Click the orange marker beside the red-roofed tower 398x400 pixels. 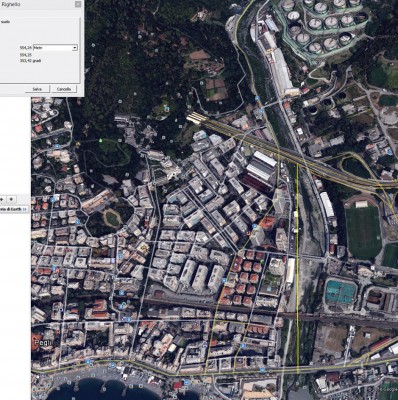click(x=248, y=233)
